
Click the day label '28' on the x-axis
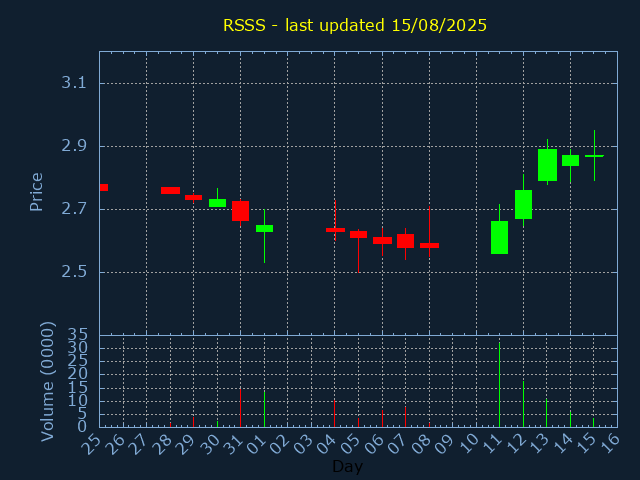[162, 444]
